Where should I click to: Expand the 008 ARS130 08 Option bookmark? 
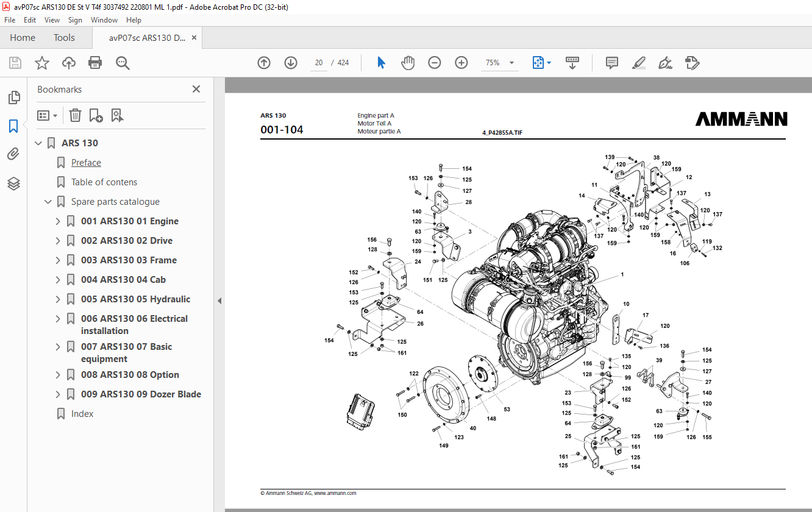pyautogui.click(x=58, y=375)
